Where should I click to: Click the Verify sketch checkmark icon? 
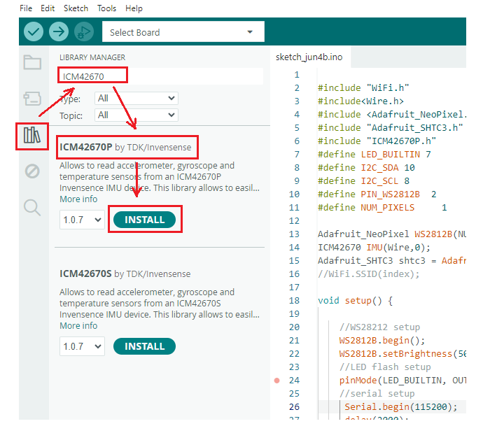point(34,31)
